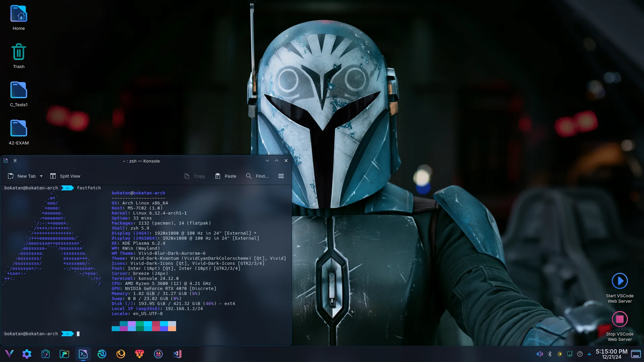Launch Brave browser from taskbar
The width and height of the screenshot is (644, 362).
click(x=140, y=354)
